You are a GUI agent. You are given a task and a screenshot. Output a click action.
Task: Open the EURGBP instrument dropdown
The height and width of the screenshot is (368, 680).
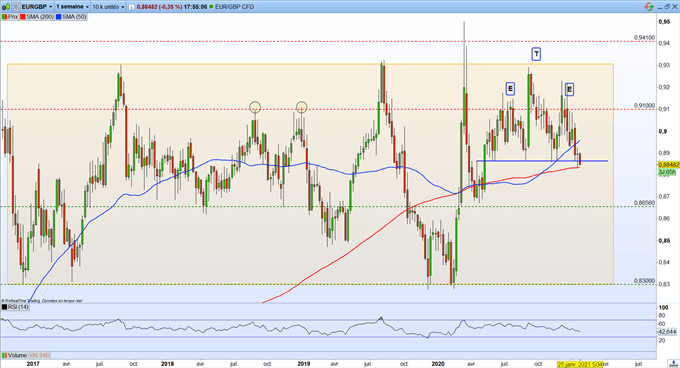37,7
